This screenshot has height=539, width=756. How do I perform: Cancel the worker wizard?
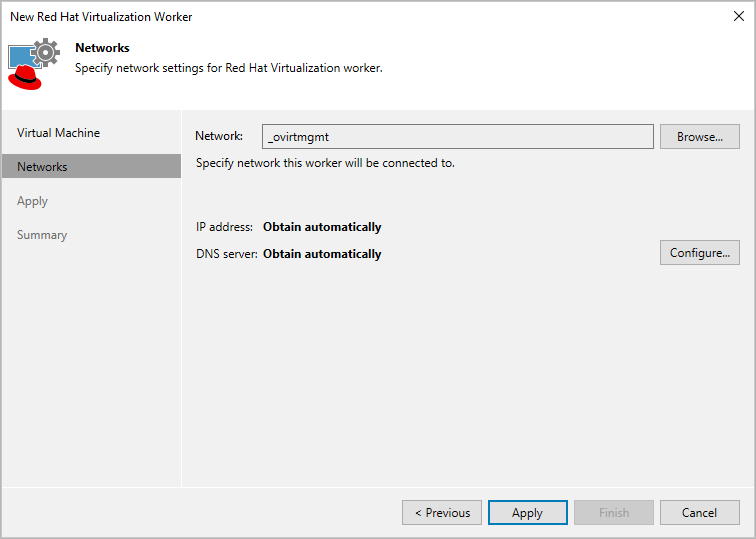[x=700, y=512]
